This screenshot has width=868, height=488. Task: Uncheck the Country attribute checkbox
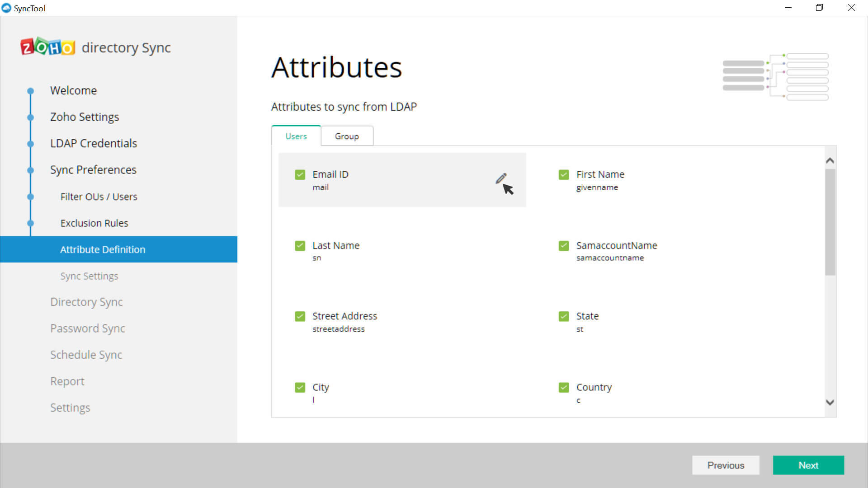(x=563, y=388)
